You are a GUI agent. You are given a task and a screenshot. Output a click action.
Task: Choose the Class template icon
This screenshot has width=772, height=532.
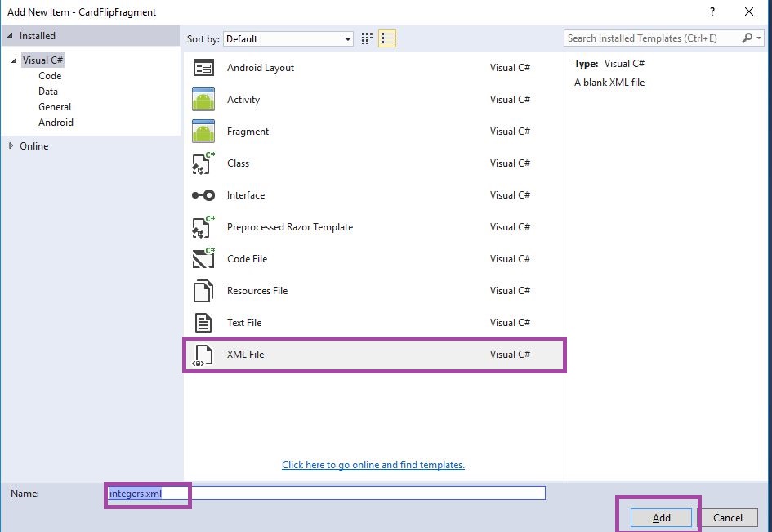(x=203, y=163)
